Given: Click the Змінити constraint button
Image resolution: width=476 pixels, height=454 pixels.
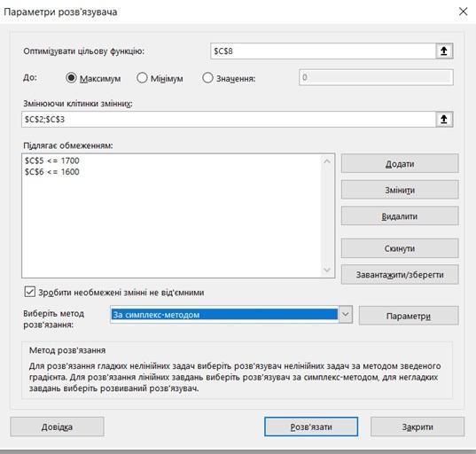Looking at the screenshot, I should click(x=400, y=190).
